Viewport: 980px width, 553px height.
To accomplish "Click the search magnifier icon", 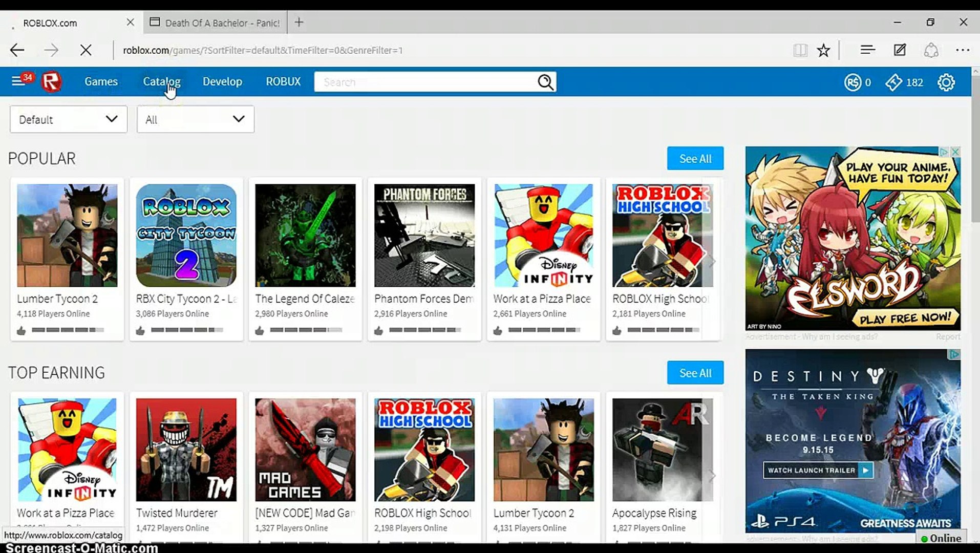I will coord(545,82).
